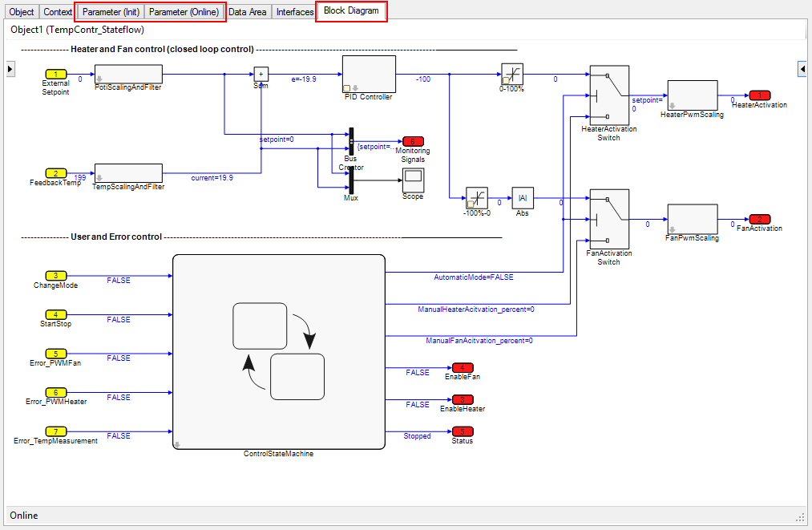Open the PotiScalingAndFilter subsystem block
The image size is (812, 530).
128,74
